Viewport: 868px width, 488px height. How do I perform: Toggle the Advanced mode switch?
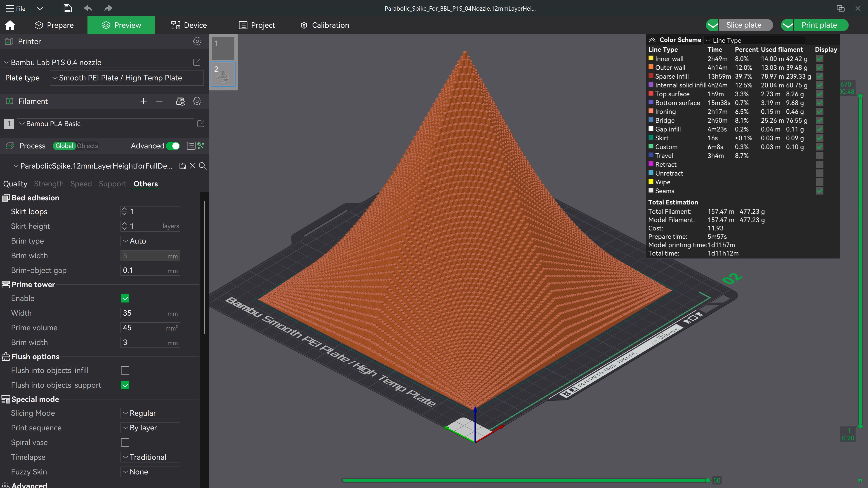coord(173,146)
